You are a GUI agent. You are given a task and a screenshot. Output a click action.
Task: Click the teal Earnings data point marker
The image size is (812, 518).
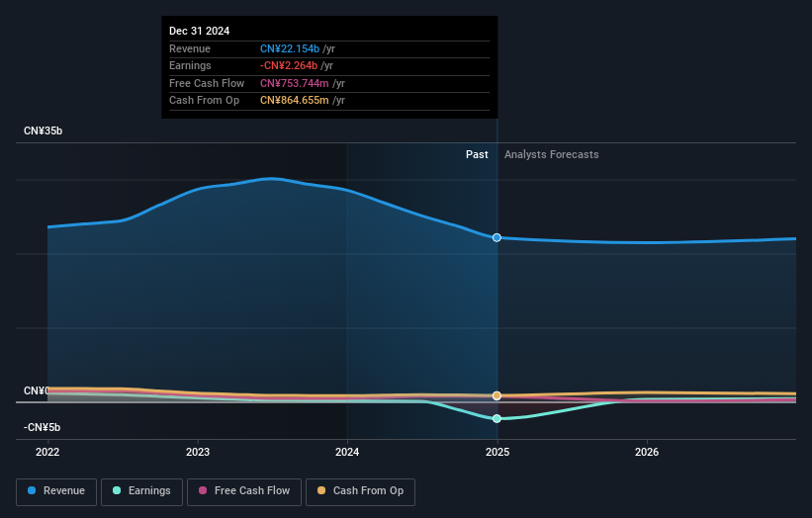(x=496, y=418)
